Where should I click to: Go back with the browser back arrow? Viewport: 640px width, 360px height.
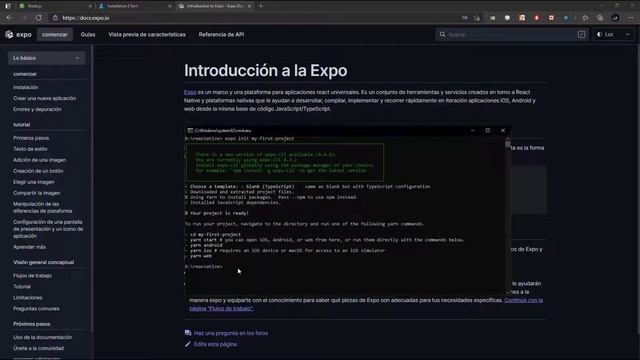point(9,18)
